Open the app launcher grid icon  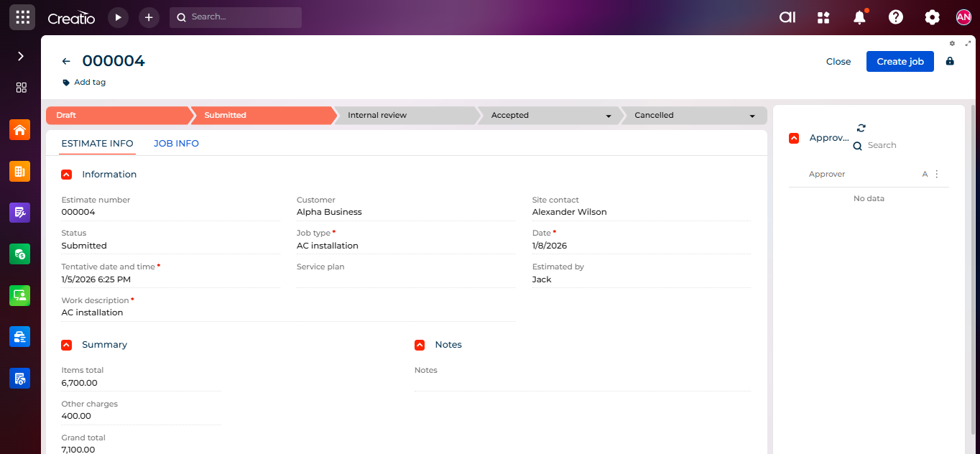tap(22, 17)
